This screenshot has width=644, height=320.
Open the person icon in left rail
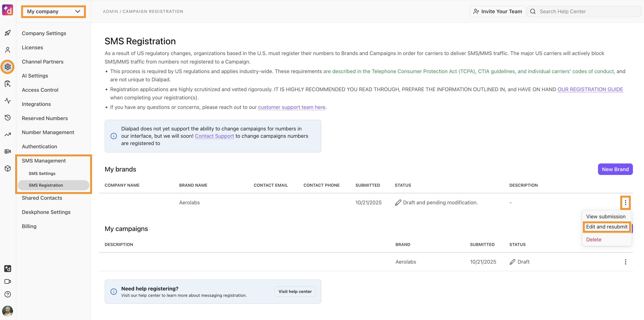tap(8, 50)
